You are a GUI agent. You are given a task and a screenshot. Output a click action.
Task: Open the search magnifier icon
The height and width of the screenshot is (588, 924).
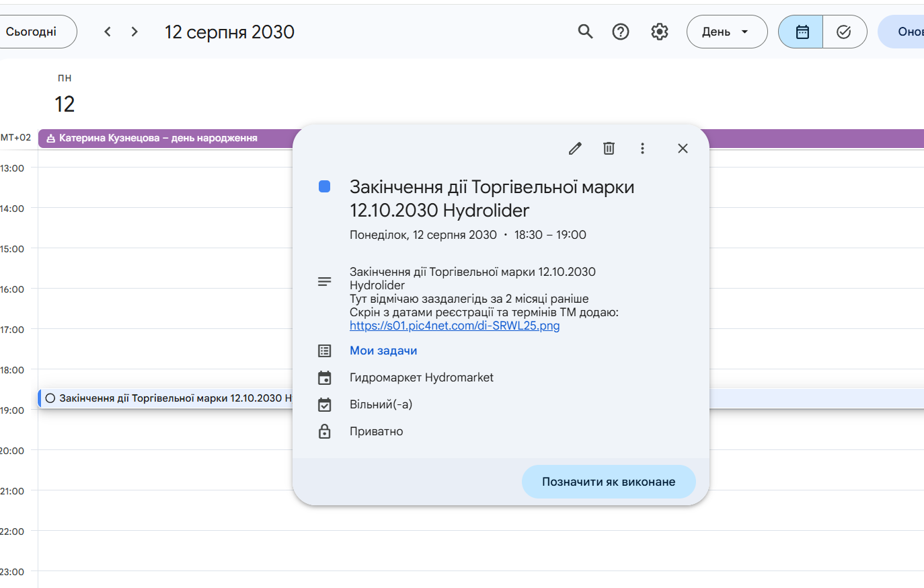pos(585,32)
